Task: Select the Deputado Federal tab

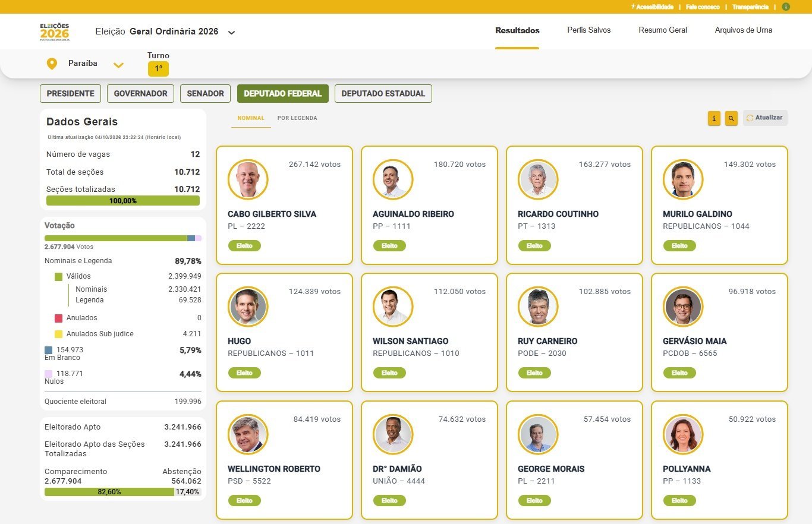Action: (x=282, y=93)
